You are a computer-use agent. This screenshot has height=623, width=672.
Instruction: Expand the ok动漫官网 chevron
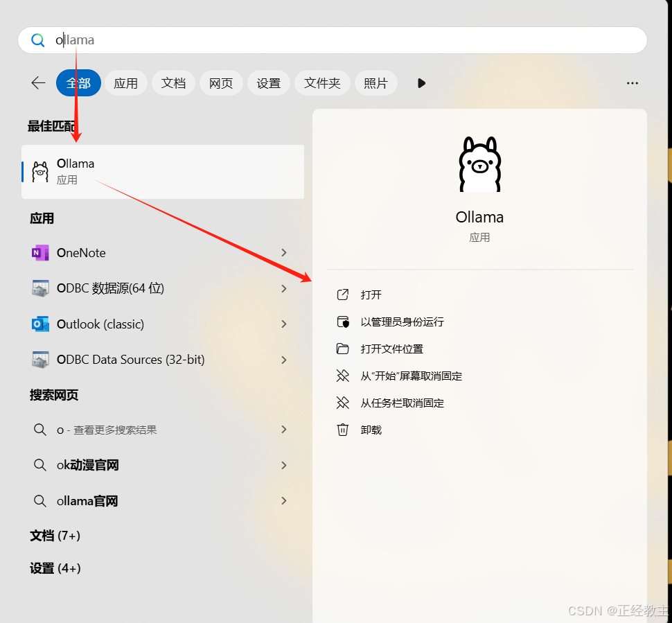tap(284, 465)
